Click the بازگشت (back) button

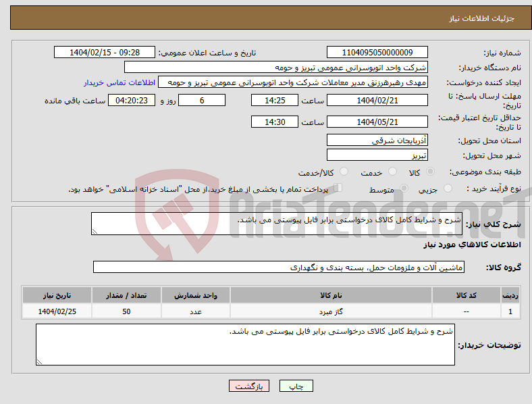click(249, 386)
